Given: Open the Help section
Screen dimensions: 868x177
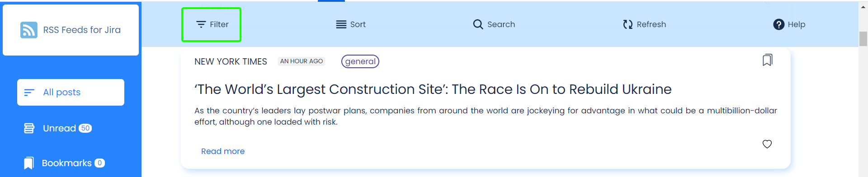Looking at the screenshot, I should pos(789,24).
